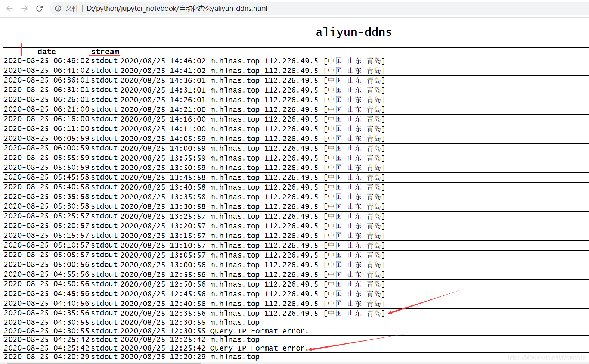Click date cell 2020-08-25 04:50:56
Screen dimensions: 589x364
point(47,284)
